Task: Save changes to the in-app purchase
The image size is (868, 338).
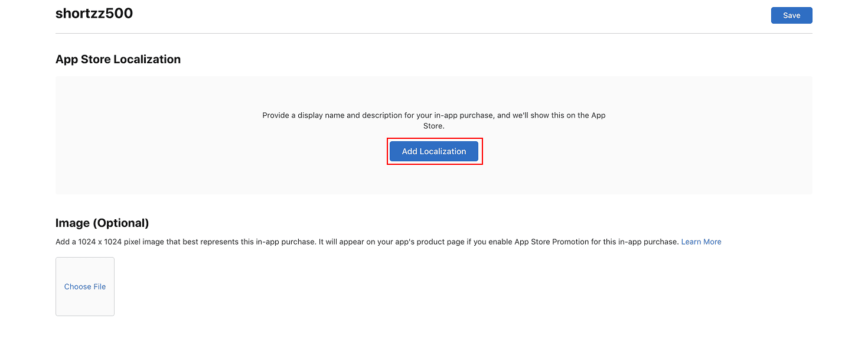Action: click(791, 15)
